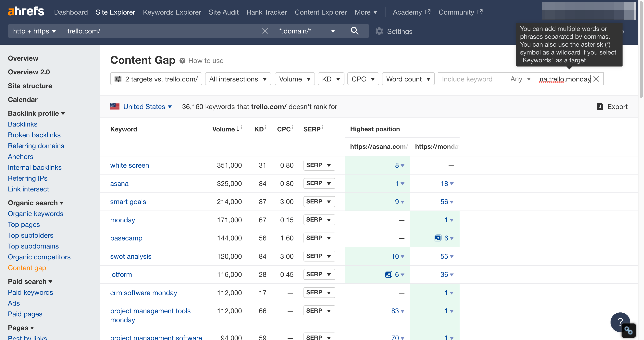The height and width of the screenshot is (340, 644).
Task: Click the US flag icon
Action: [115, 106]
